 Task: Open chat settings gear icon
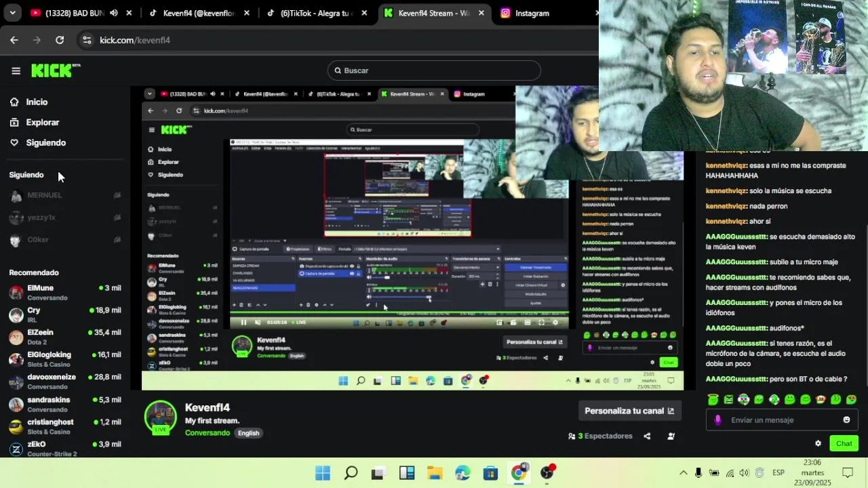coord(818,443)
